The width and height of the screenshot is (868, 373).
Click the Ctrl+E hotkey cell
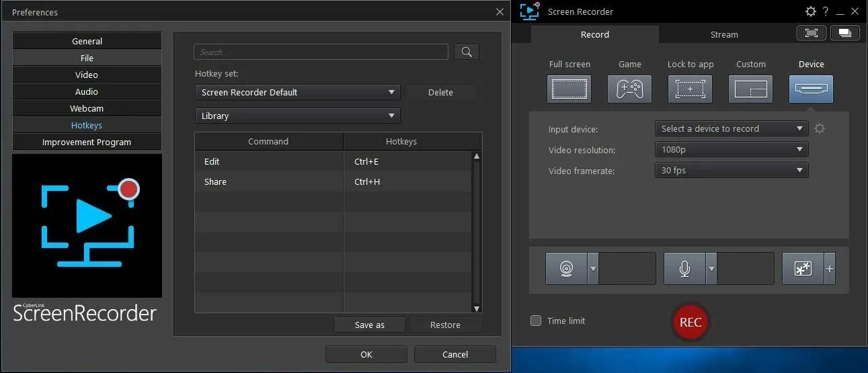407,161
